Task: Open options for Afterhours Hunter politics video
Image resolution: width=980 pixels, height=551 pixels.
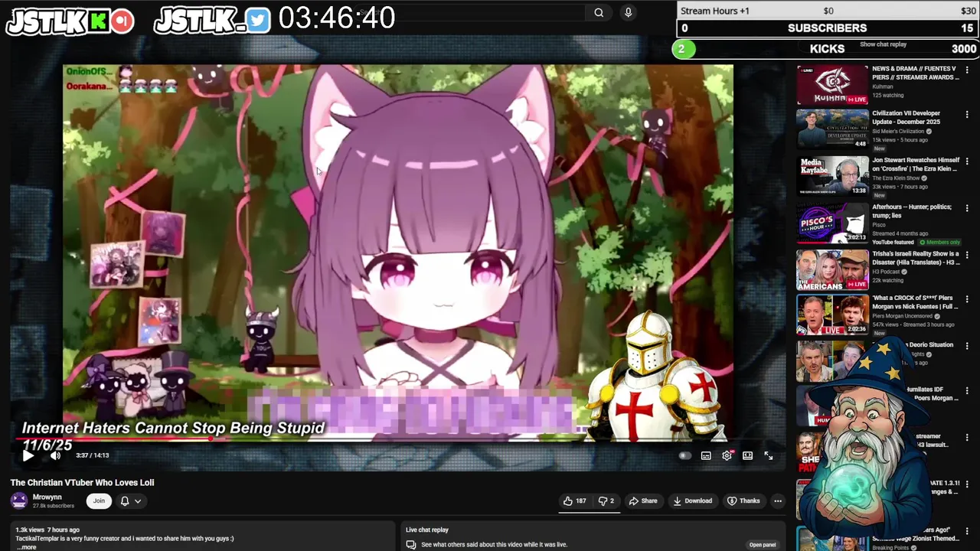Action: click(967, 208)
